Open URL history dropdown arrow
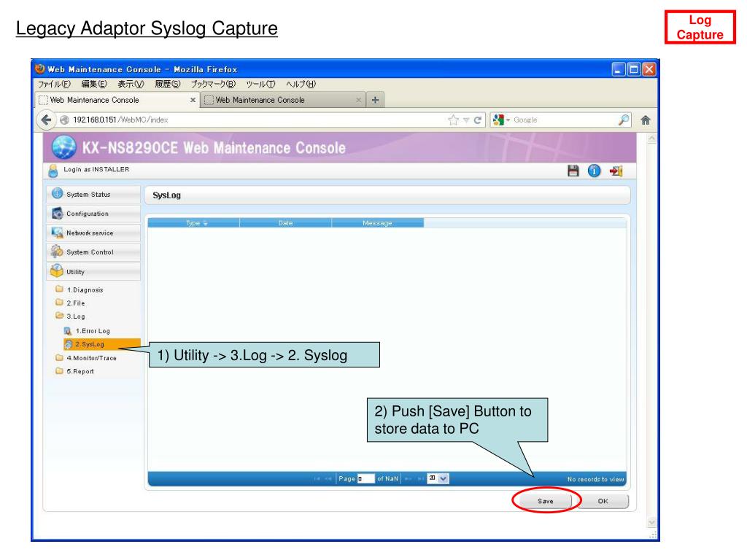Image resolution: width=747 pixels, height=560 pixels. point(466,120)
